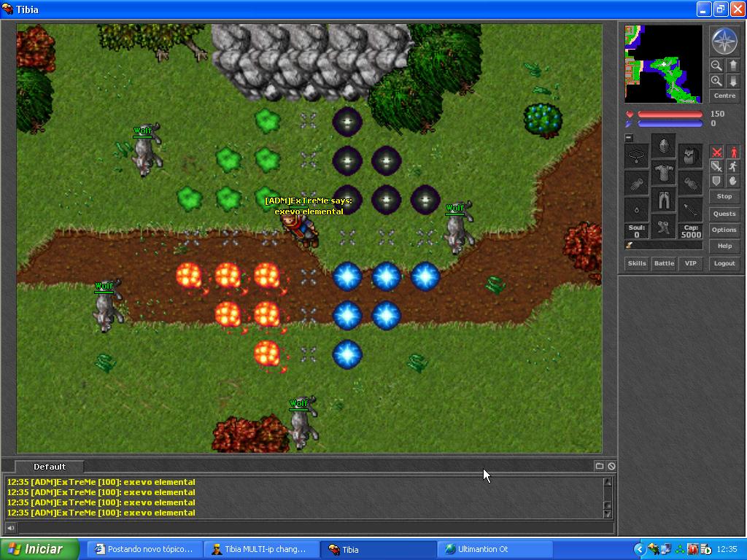Click the minimap view

[x=664, y=64]
